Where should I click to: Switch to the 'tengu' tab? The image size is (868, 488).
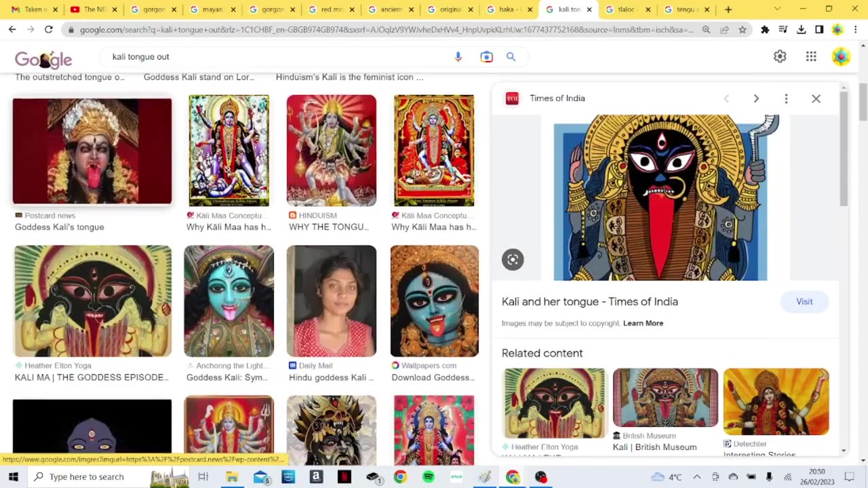(686, 9)
